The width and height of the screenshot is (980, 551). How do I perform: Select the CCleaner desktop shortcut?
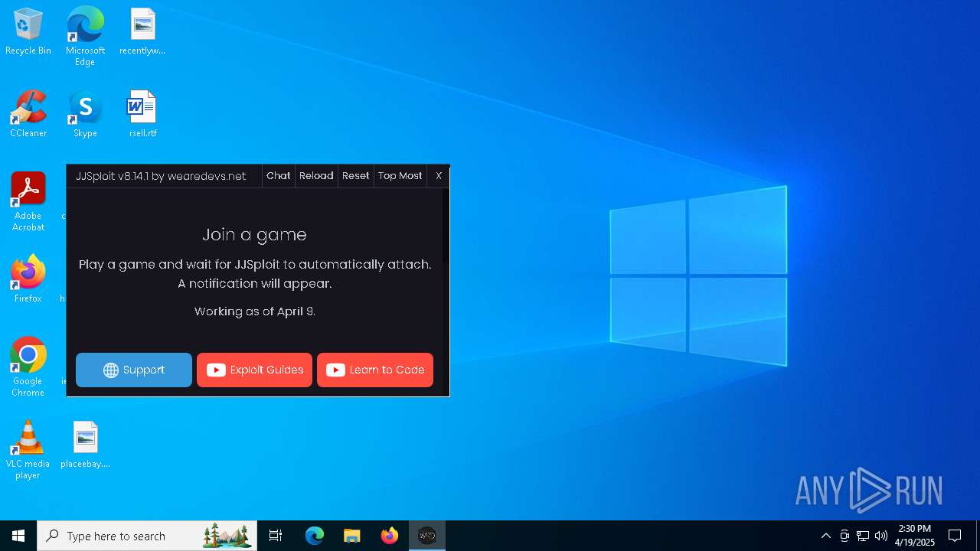click(x=28, y=115)
